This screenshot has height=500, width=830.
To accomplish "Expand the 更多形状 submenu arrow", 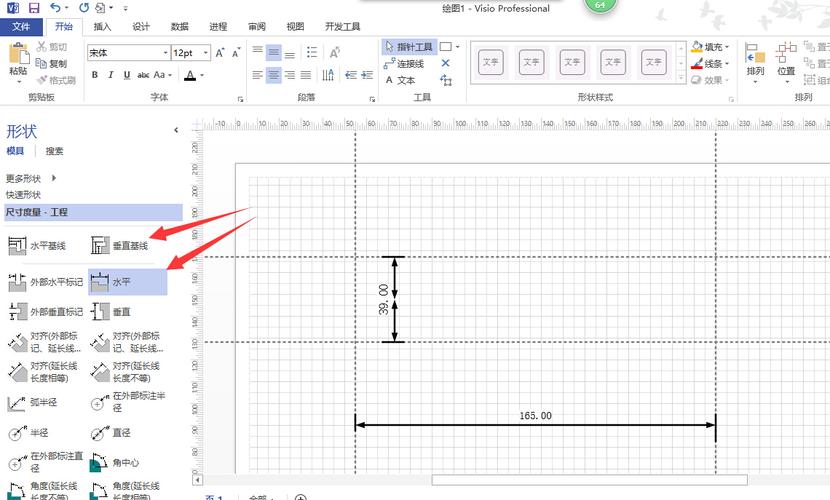I will click(x=53, y=178).
